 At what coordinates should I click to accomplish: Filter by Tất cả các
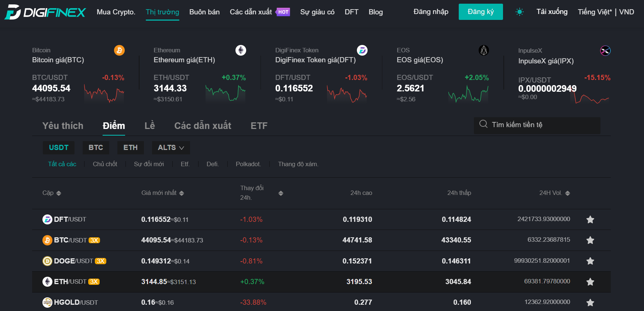tap(62, 164)
